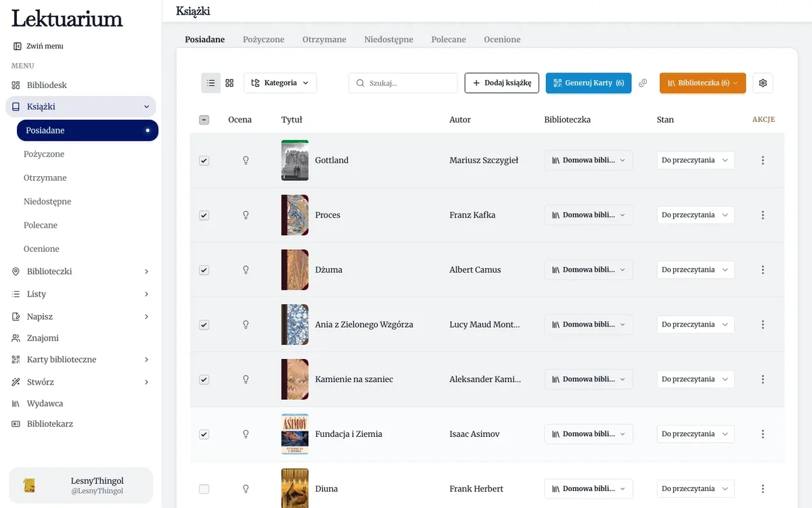Image resolution: width=812 pixels, height=508 pixels.
Task: Uncheck the Proces row checkbox
Action: [204, 215]
